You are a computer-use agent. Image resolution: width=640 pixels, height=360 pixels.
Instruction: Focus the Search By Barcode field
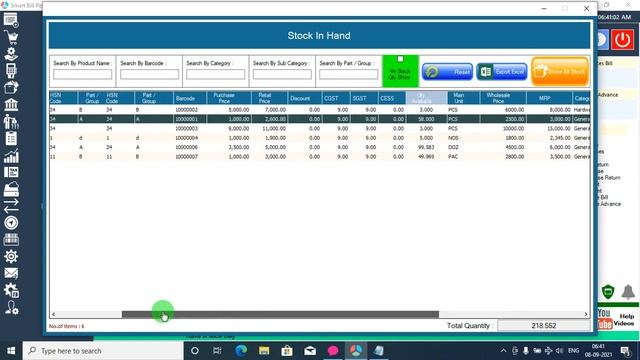click(149, 74)
